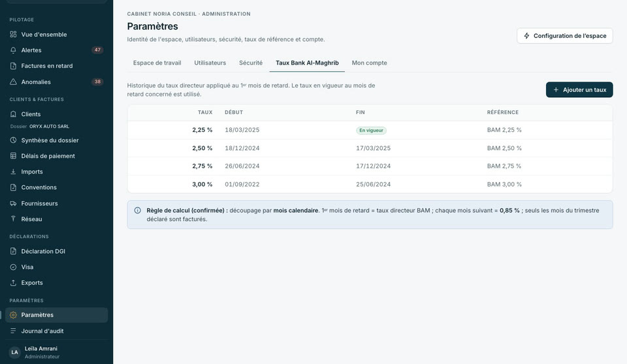Select the Imports download icon
The height and width of the screenshot is (364, 627).
click(x=13, y=172)
